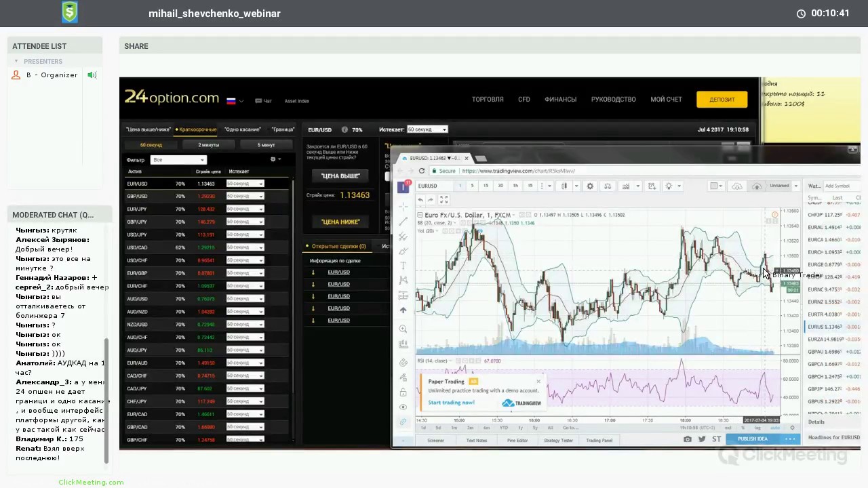Collapse the Presenters list
The image size is (868, 488).
click(x=16, y=61)
